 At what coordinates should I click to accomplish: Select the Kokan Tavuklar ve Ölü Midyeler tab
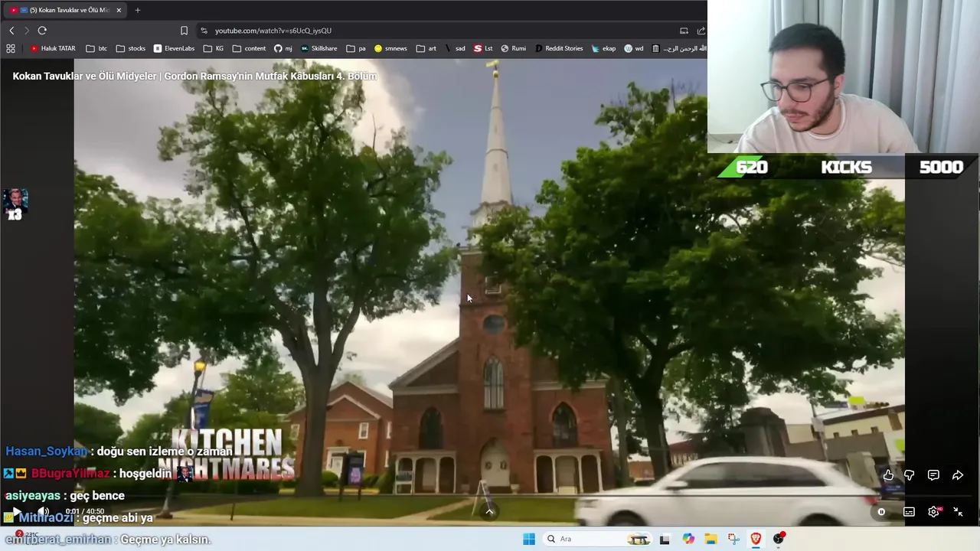(x=65, y=10)
